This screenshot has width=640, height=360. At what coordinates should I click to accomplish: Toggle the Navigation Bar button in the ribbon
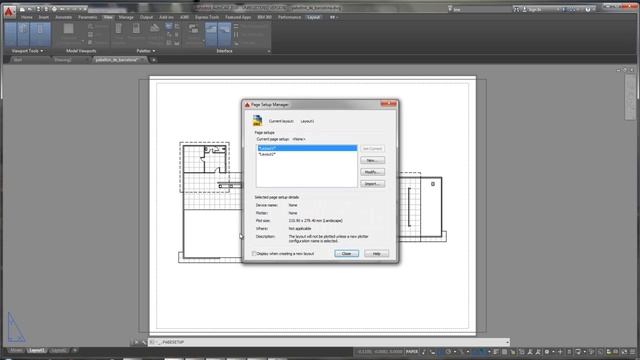pos(40,34)
